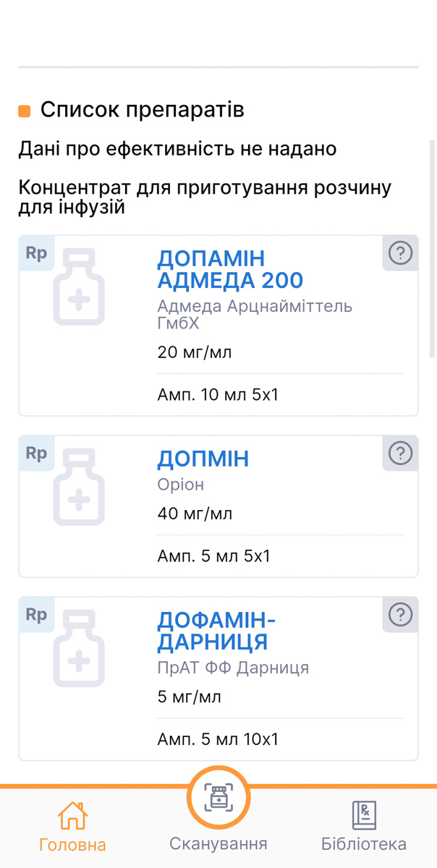Open help icon on ДОПМІН card
Screen dimensions: 437x868
(x=400, y=454)
